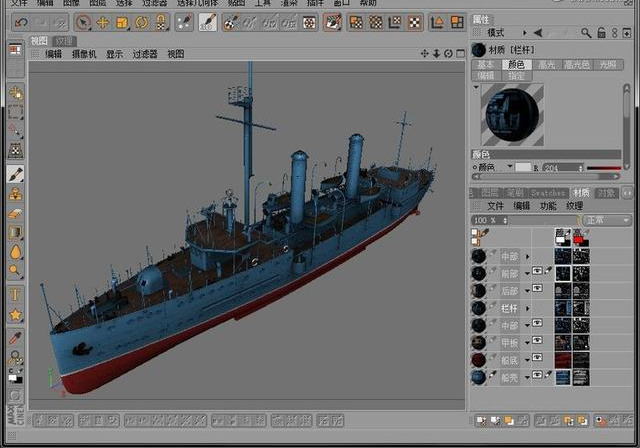640x448 pixels.
Task: Open 过滤器 menu in viewport
Action: pyautogui.click(x=145, y=54)
